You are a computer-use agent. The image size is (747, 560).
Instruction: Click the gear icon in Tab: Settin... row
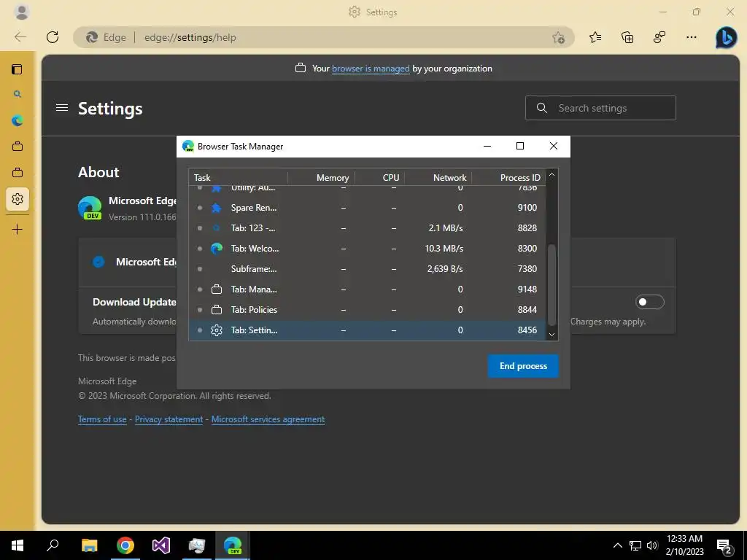216,330
